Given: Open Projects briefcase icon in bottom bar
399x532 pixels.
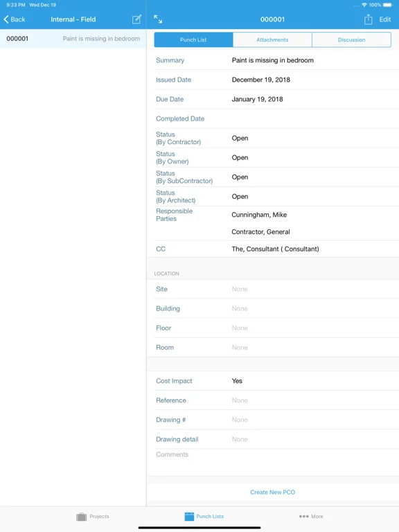Looking at the screenshot, I should [x=82, y=516].
